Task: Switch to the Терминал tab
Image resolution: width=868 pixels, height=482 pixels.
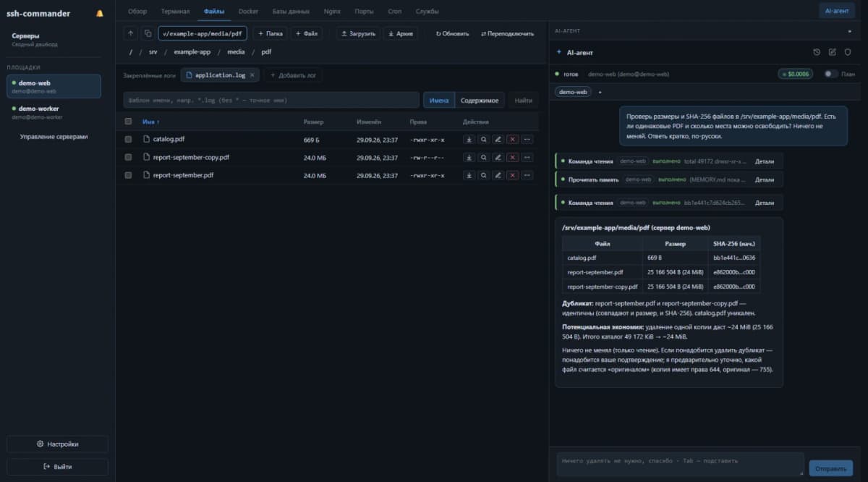Action: [x=176, y=12]
